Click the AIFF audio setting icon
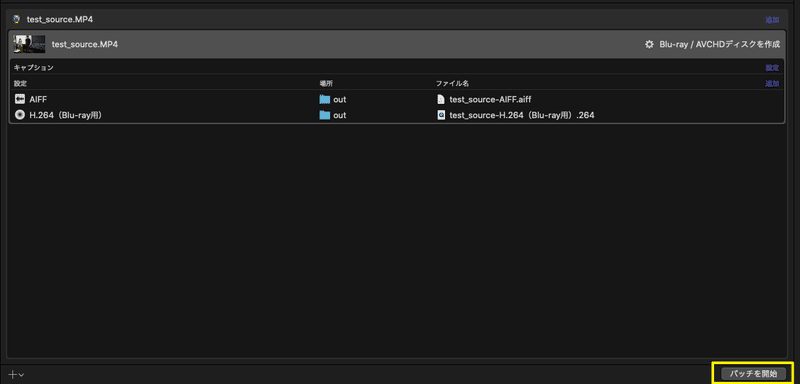Image resolution: width=800 pixels, height=384 pixels. [20, 99]
